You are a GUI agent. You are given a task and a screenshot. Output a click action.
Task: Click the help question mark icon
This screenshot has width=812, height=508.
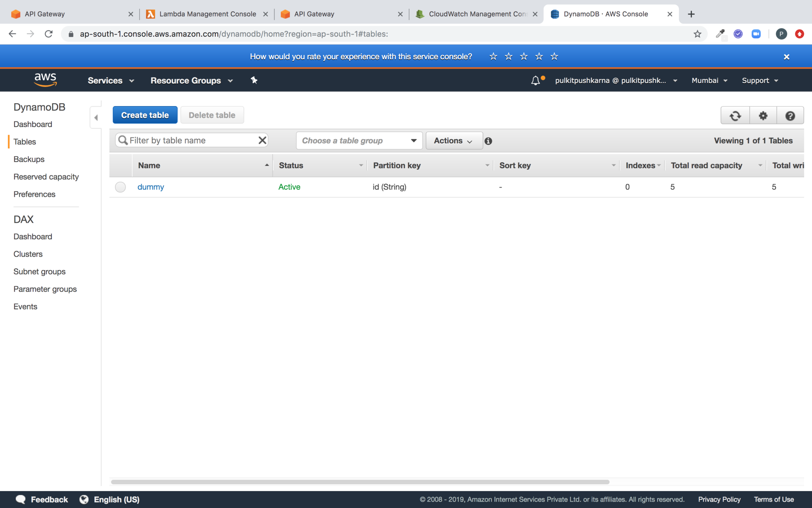[x=790, y=116]
